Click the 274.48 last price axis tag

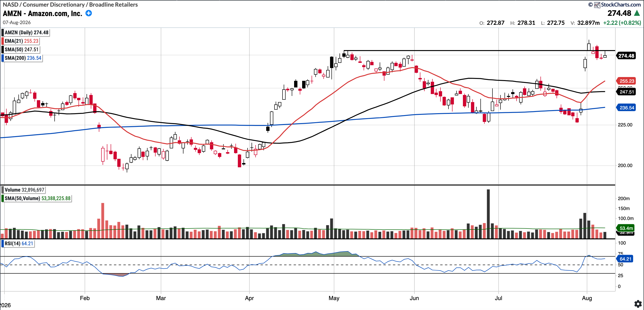click(626, 56)
